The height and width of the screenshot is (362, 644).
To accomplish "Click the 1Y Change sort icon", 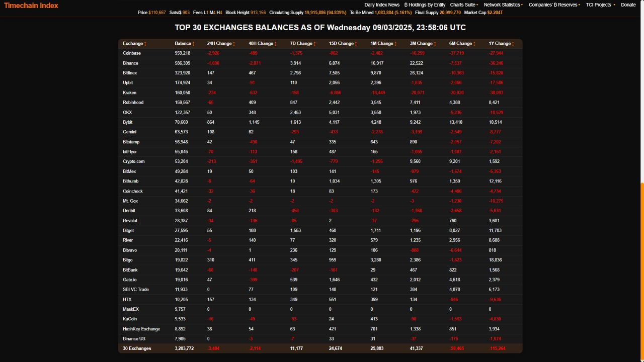I will [x=513, y=44].
